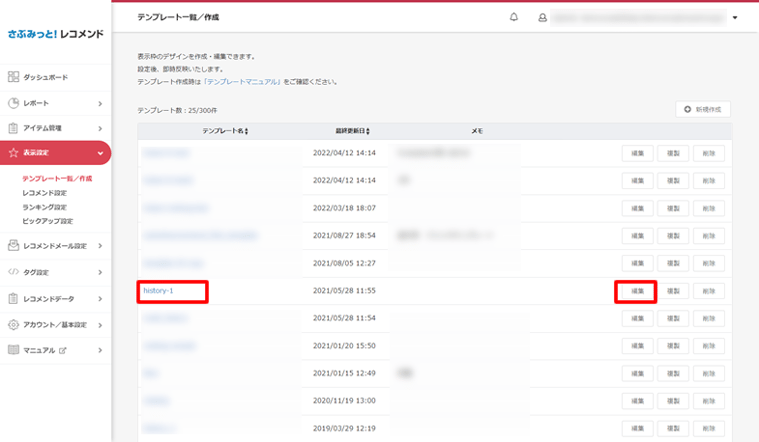The image size is (759, 442).
Task: Click the レポート pie chart icon
Action: pos(13,103)
